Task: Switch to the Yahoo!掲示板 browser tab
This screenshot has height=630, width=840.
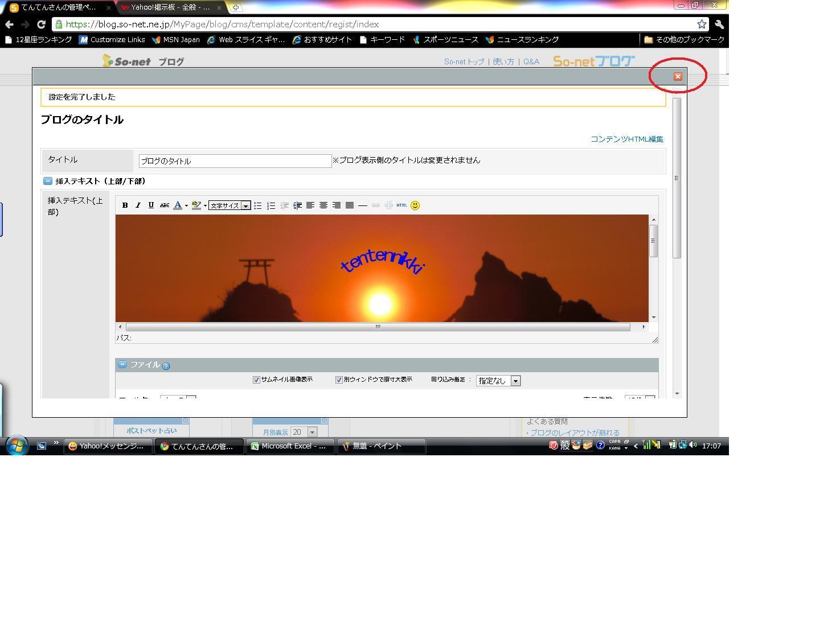Action: pyautogui.click(x=170, y=7)
